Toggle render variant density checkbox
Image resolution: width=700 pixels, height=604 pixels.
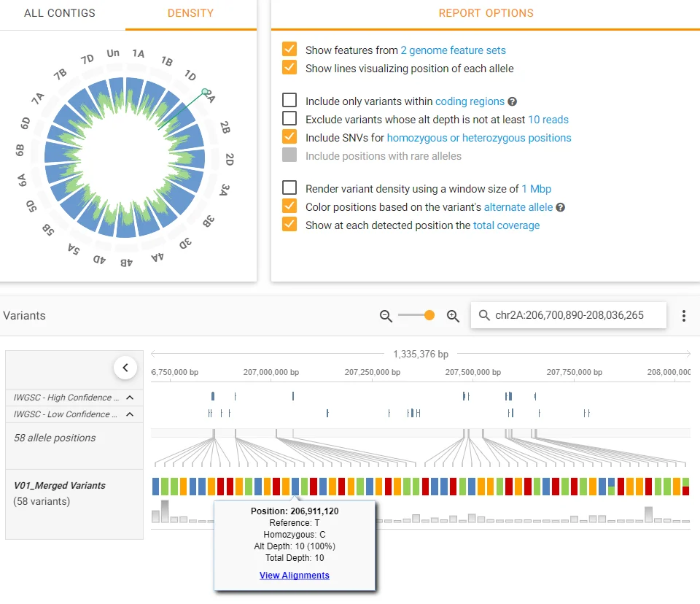click(x=289, y=189)
